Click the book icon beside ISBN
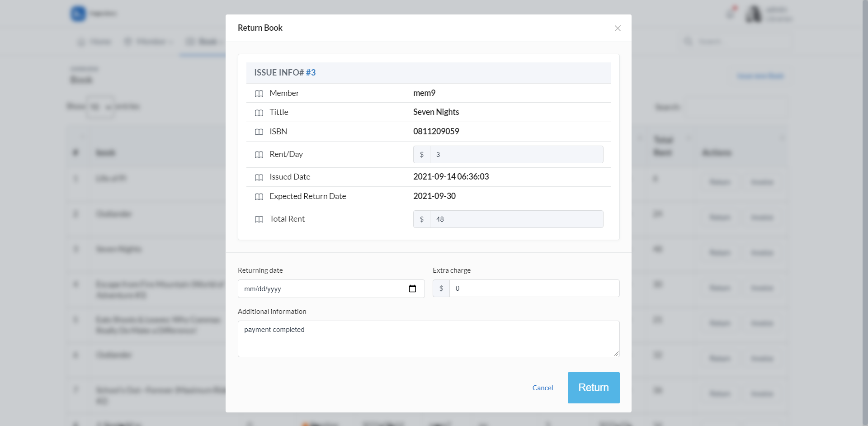The width and height of the screenshot is (868, 426). (x=259, y=132)
